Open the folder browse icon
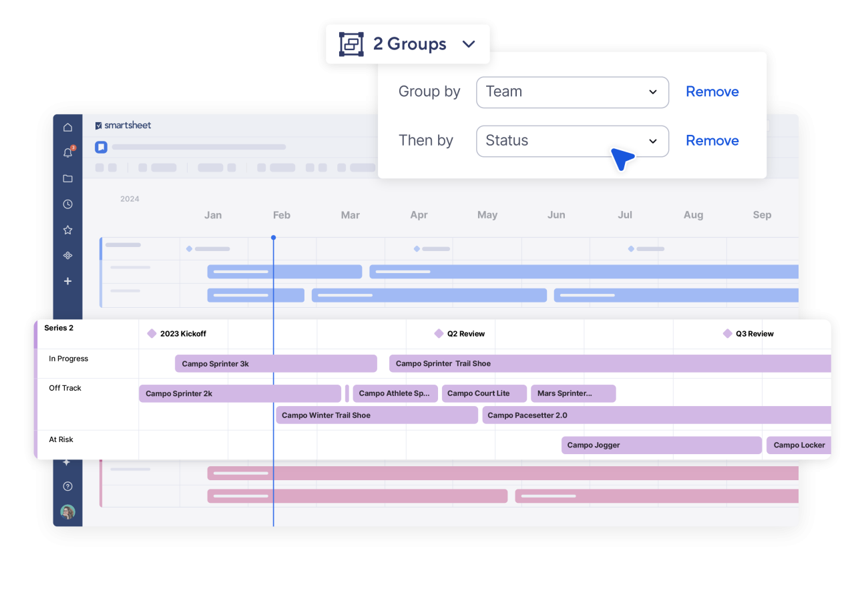Screen dimensions: 868x589 (x=67, y=178)
